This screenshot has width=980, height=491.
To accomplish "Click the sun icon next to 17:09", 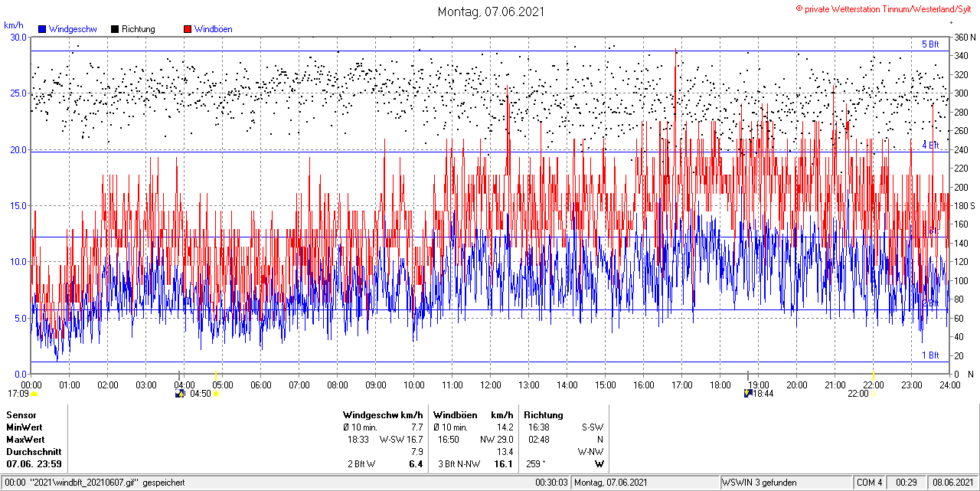I will pyautogui.click(x=34, y=394).
